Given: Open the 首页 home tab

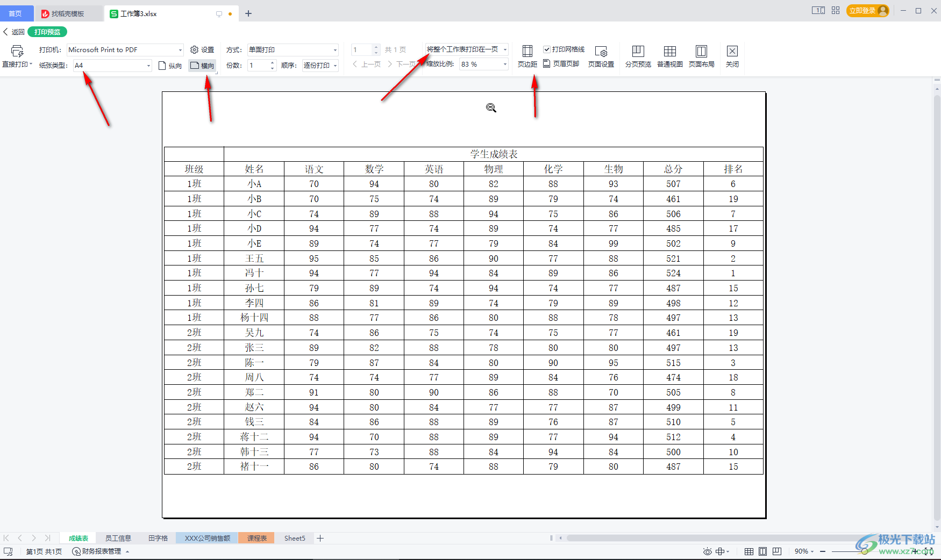Looking at the screenshot, I should click(x=16, y=13).
